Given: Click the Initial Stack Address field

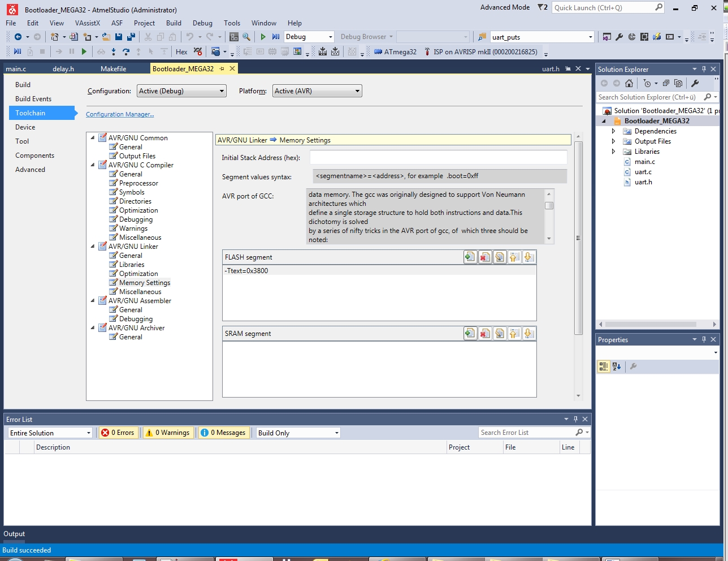Looking at the screenshot, I should 438,157.
